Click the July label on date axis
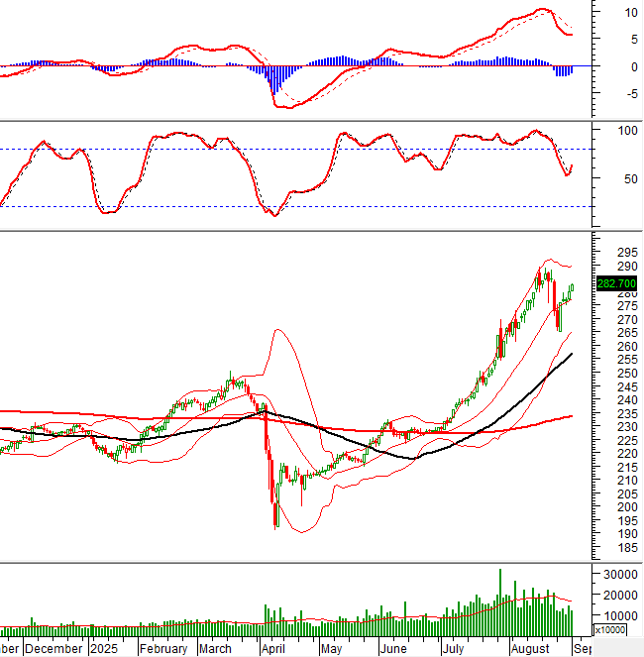 click(455, 648)
